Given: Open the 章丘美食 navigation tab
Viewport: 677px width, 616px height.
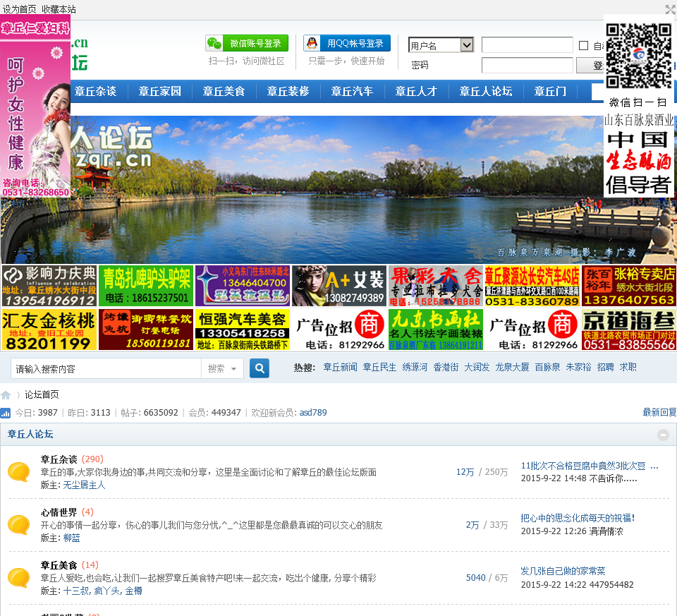Looking at the screenshot, I should coord(224,91).
